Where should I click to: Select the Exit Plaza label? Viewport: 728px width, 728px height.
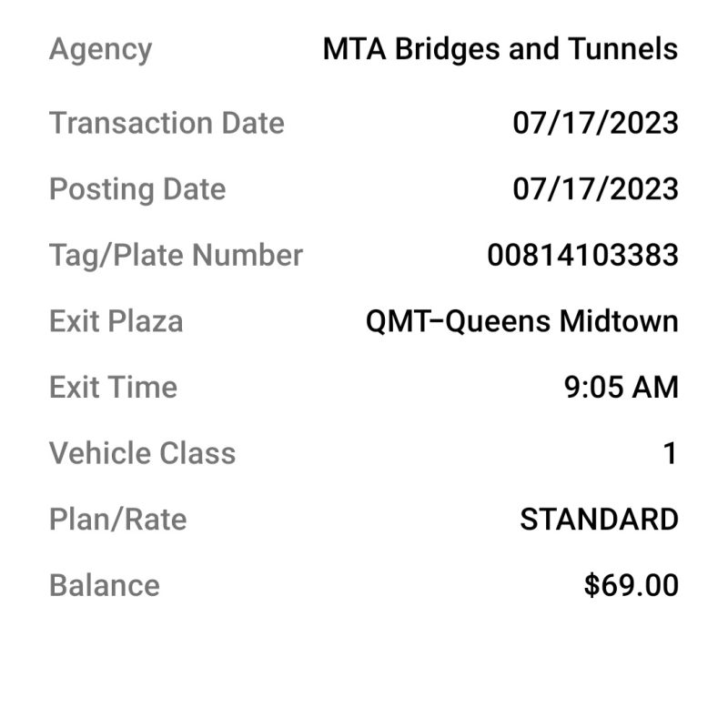[x=116, y=321]
